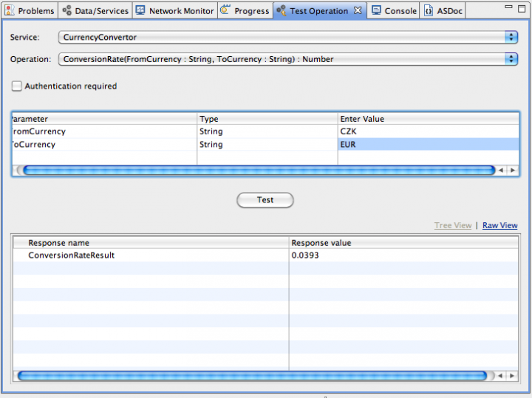The height and width of the screenshot is (398, 532).
Task: Switch to Raw View link
Action: click(x=499, y=225)
